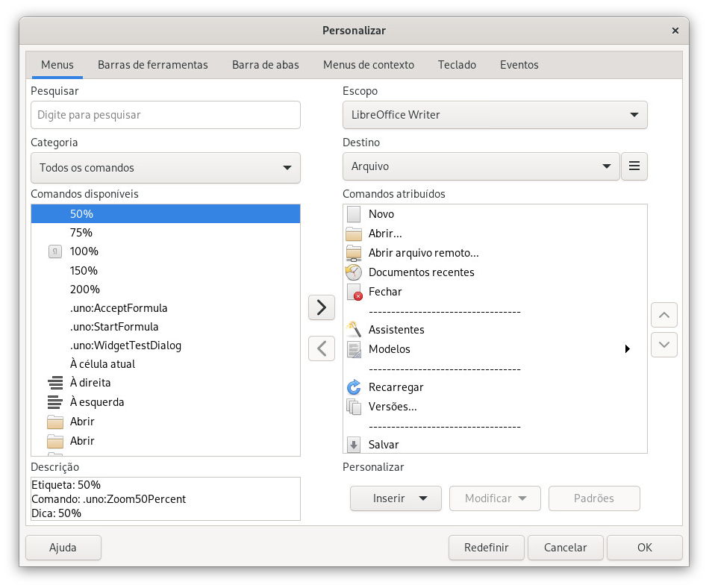
Task: Expand the Categoria dropdown list
Action: coord(165,168)
